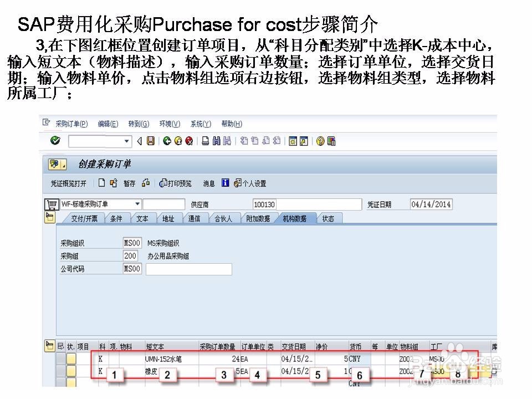Click the command field collapse arrow
The height and width of the screenshot is (399, 532).
(139, 141)
